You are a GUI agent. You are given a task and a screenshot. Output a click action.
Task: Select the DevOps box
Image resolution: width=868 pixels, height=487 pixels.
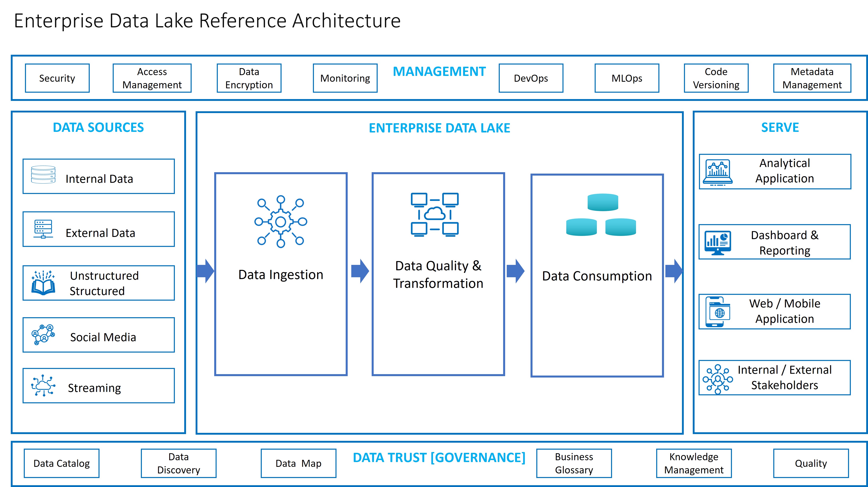point(531,78)
